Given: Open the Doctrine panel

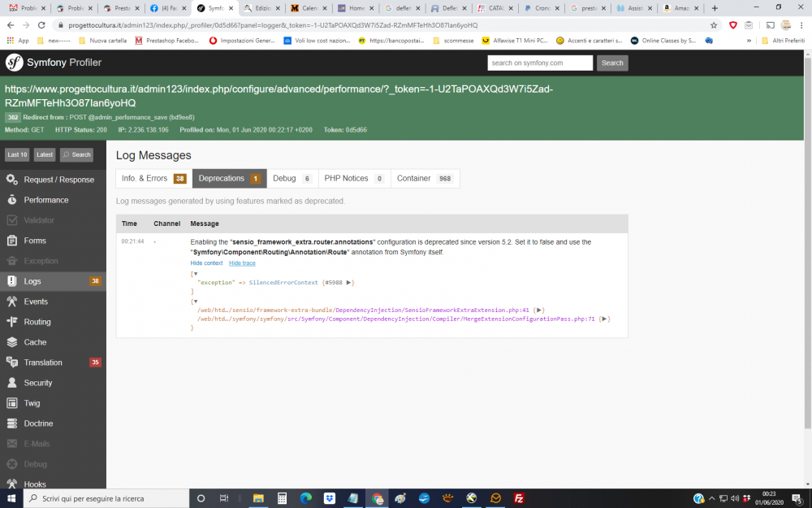Looking at the screenshot, I should [39, 423].
